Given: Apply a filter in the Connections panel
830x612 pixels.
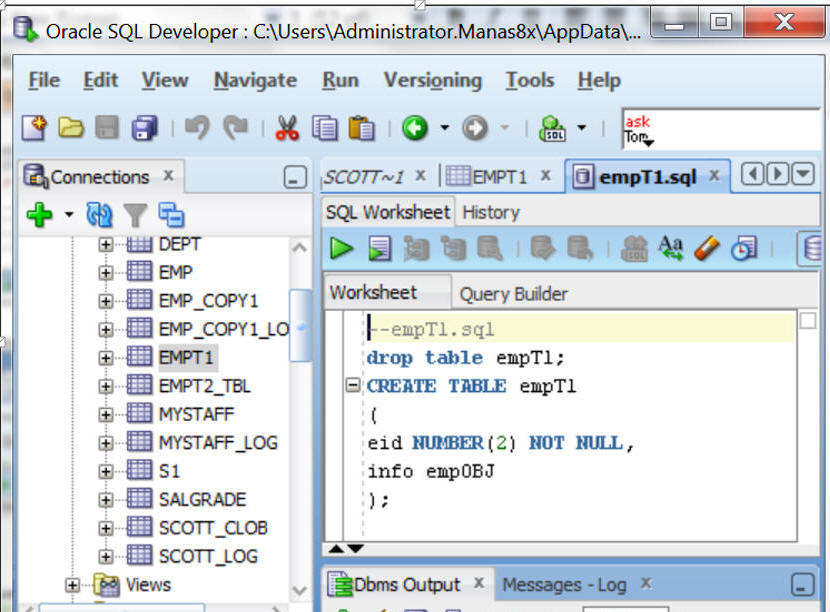Looking at the screenshot, I should click(x=135, y=215).
